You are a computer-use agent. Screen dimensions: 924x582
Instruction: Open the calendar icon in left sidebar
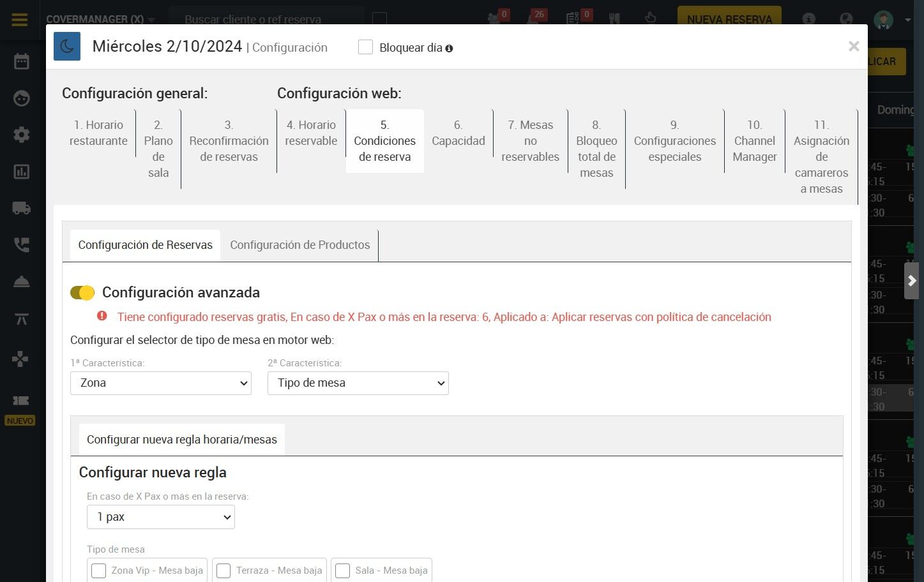tap(22, 61)
